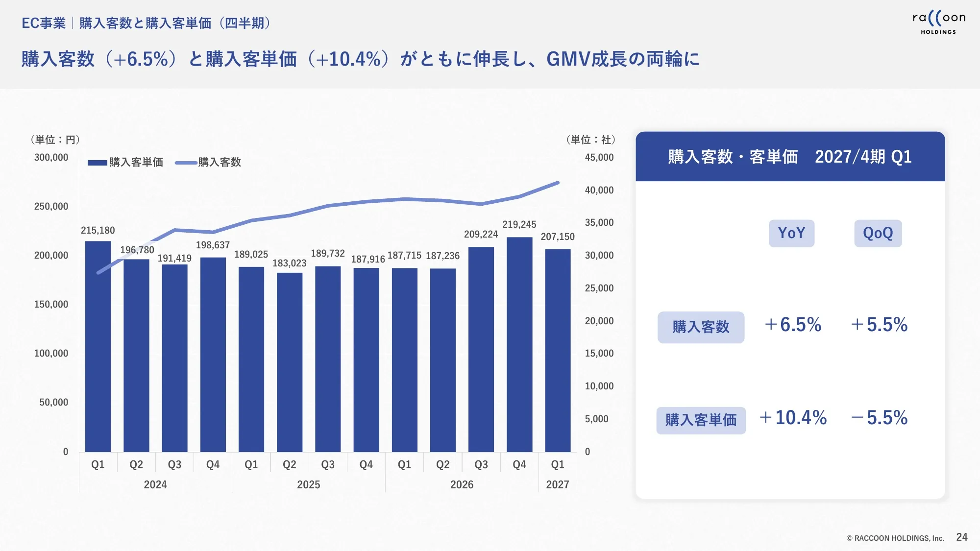Viewport: 980px width, 551px height.
Task: Click the +6.5% YoY value
Action: [x=793, y=325]
